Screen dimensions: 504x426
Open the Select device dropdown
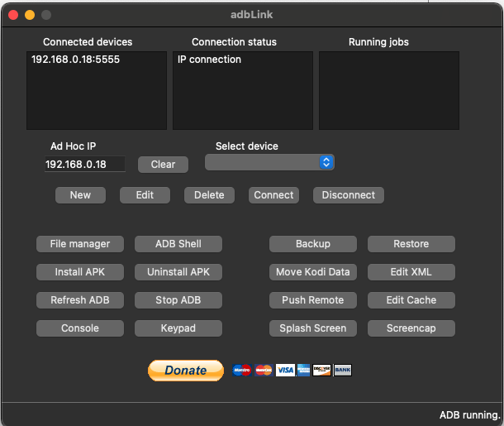[x=269, y=162]
